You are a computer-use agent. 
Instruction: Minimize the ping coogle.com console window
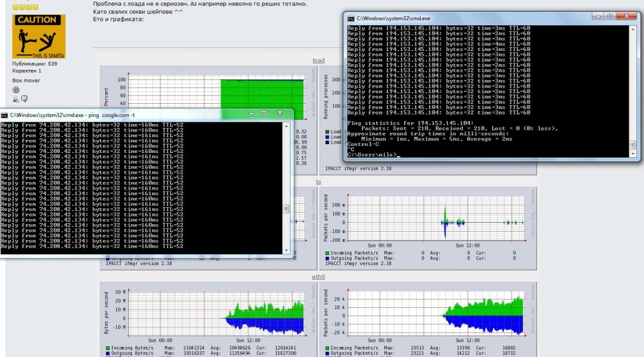click(x=252, y=113)
